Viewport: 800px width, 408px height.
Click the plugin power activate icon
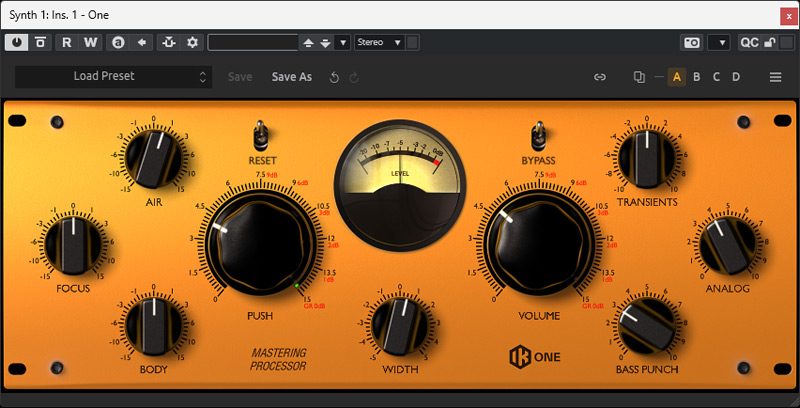click(x=17, y=42)
